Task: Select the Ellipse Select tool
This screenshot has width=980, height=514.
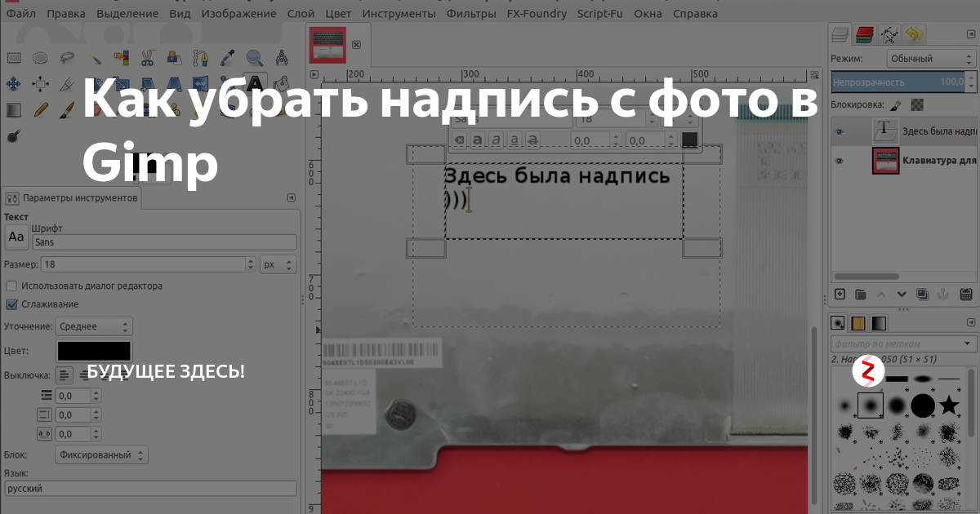Action: pos(40,58)
